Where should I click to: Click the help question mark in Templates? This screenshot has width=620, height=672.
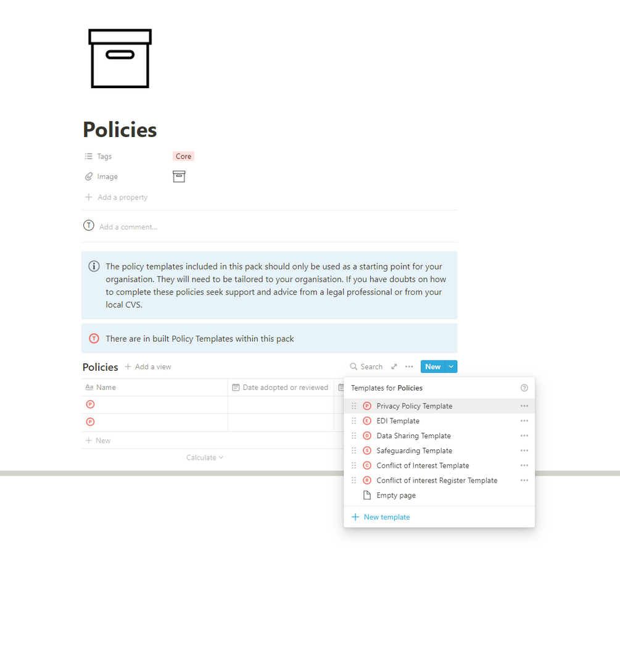[524, 388]
